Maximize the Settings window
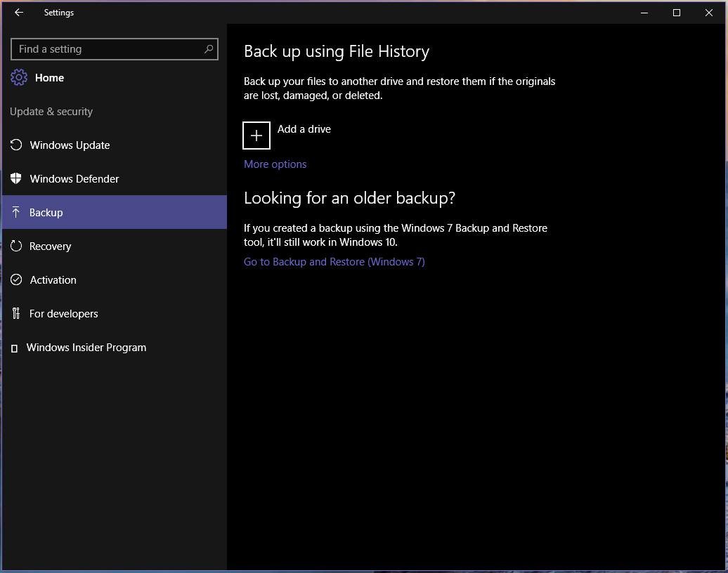Screen dimensions: 728x573 click(676, 13)
